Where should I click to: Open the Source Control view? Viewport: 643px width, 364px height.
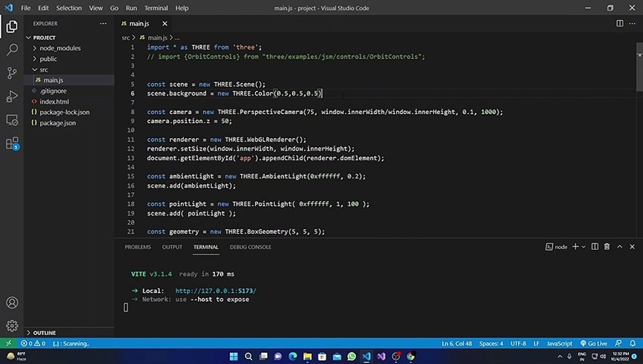tap(12, 73)
